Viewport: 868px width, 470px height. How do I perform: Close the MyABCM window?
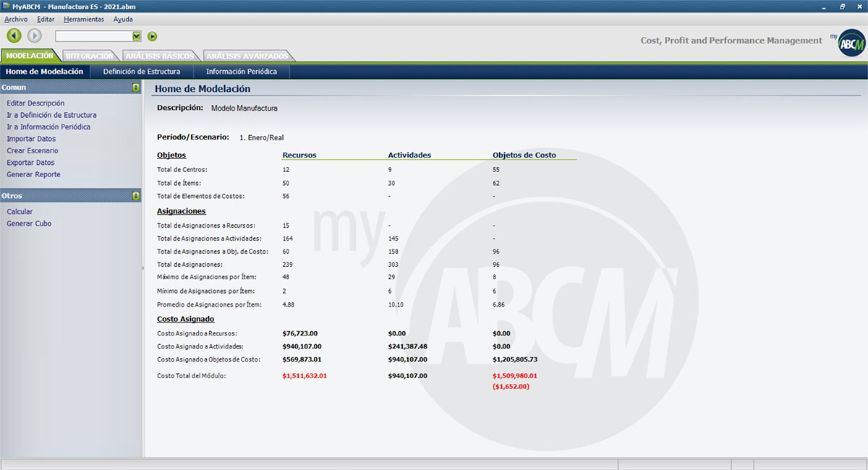(859, 6)
